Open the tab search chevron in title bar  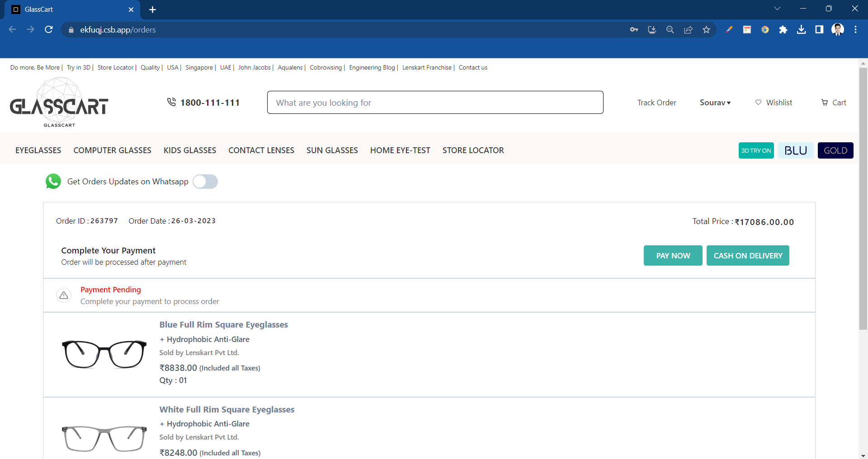777,9
